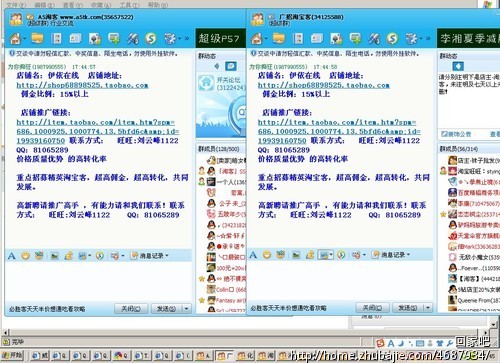Image resolution: width=500 pixels, height=363 pixels.
Task: Select member Queenie From in member list
Action: tap(474, 300)
